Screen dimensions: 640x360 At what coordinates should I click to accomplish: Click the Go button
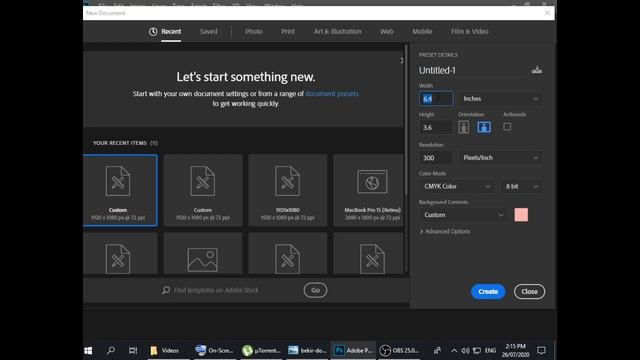(315, 290)
